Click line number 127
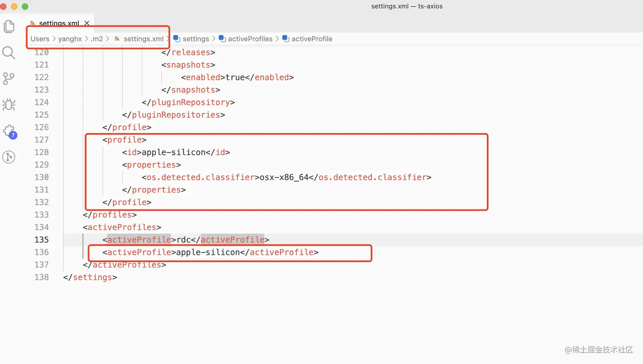643x364 pixels. 42,140
